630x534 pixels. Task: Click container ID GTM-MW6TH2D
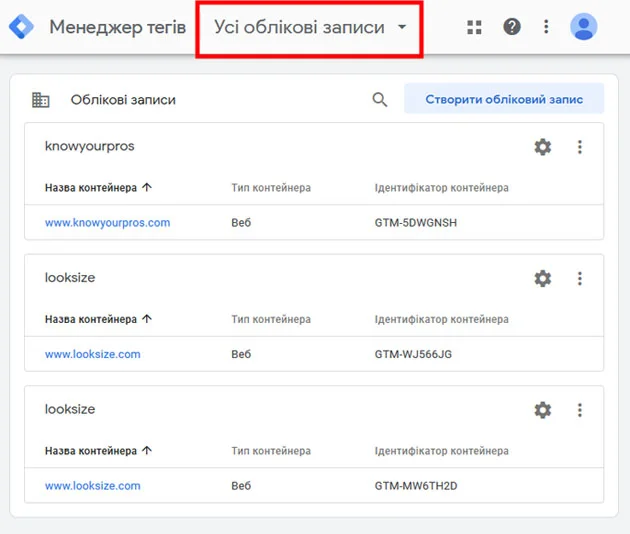point(416,486)
